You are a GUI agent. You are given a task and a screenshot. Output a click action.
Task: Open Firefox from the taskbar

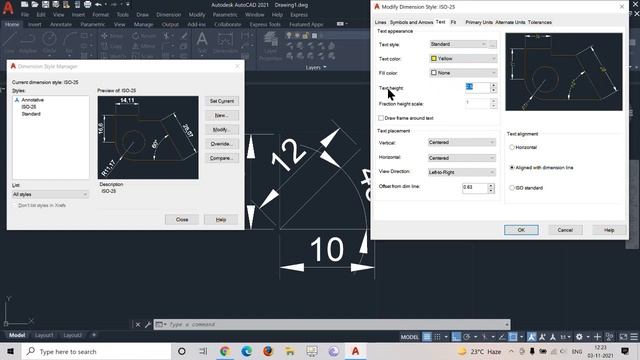click(268, 351)
